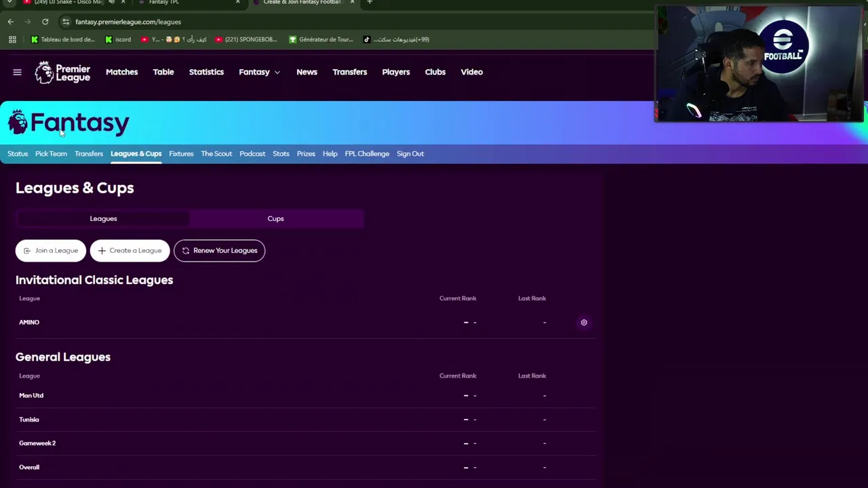Select the Leagues & Cups sub-tab

(136, 154)
